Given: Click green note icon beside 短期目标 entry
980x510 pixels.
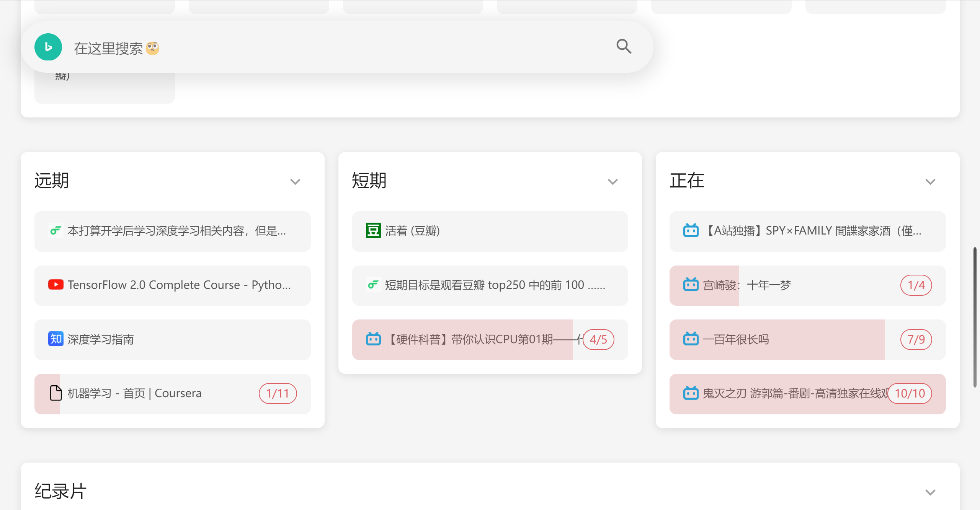Looking at the screenshot, I should pos(373,285).
